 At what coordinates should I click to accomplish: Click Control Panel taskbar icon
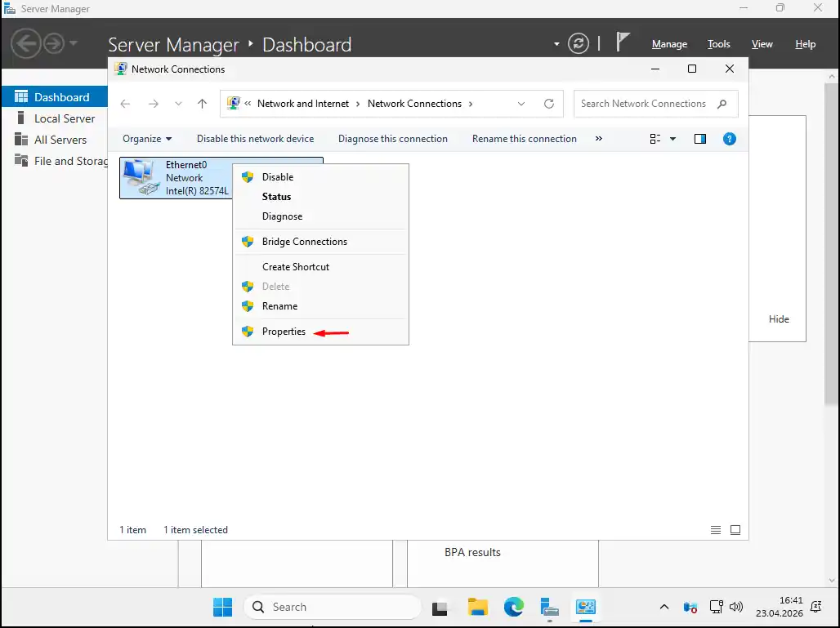[x=586, y=607]
